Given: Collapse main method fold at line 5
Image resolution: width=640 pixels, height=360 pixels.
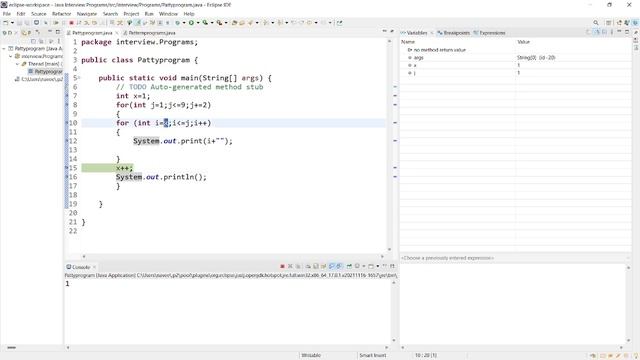Looking at the screenshot, I should (x=79, y=78).
